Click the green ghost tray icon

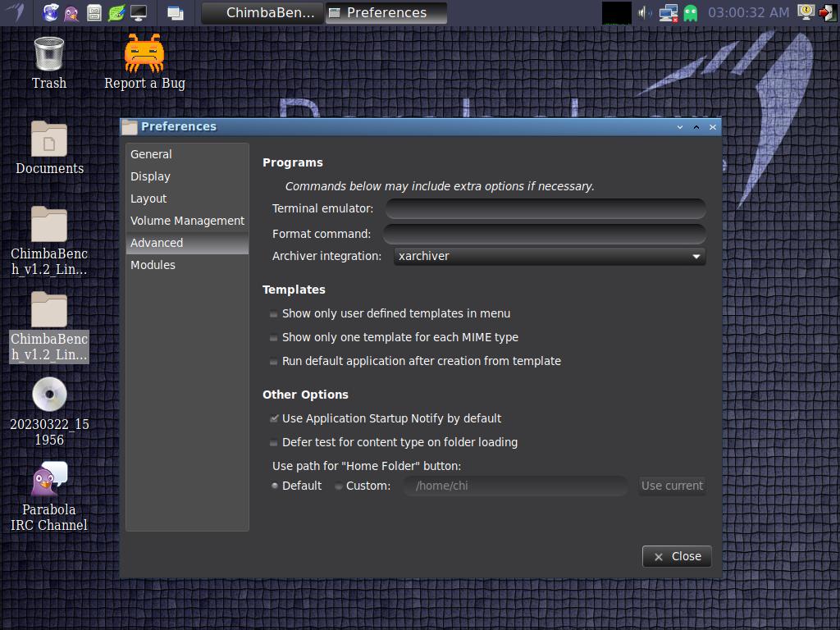click(x=691, y=12)
